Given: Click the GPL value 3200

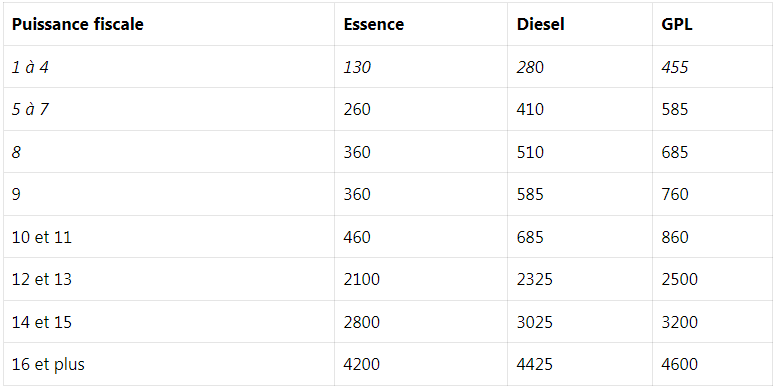Looking at the screenshot, I should coord(679,322).
